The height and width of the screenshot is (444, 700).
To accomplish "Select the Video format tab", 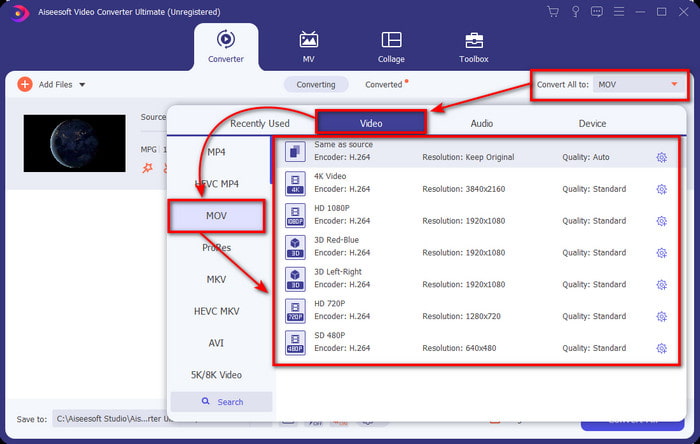I will coord(371,123).
